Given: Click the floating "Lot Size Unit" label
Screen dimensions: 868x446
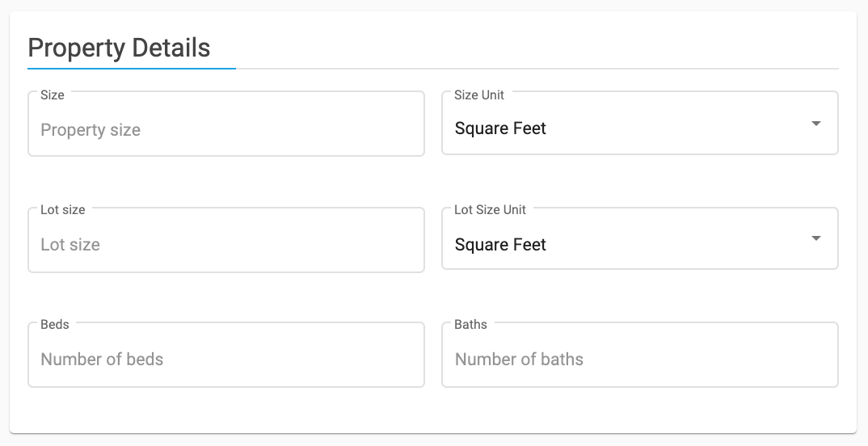Looking at the screenshot, I should tap(490, 210).
